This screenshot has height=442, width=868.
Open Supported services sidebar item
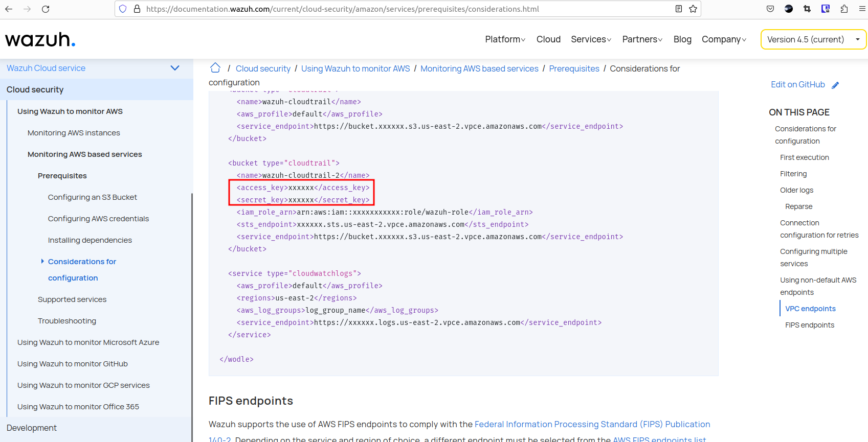pyautogui.click(x=72, y=299)
